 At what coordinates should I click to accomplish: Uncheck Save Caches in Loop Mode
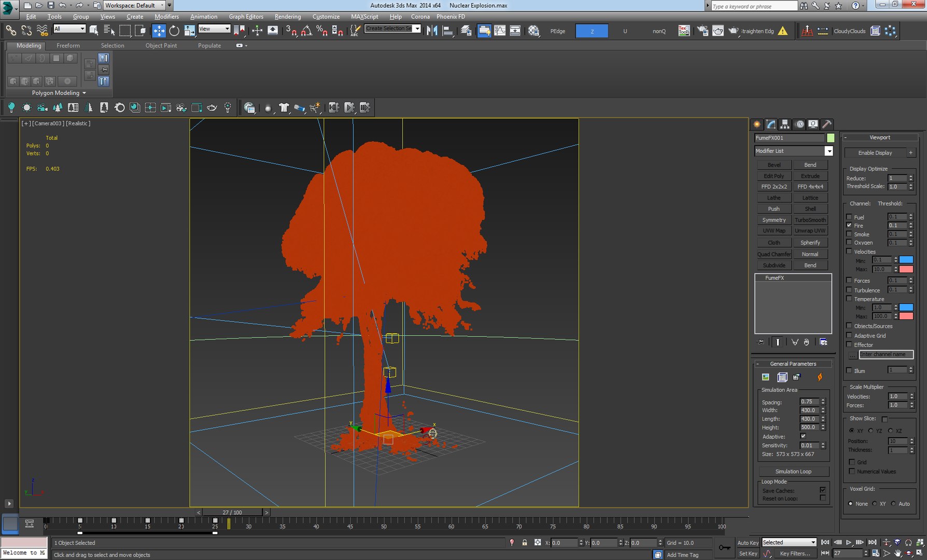tap(823, 490)
